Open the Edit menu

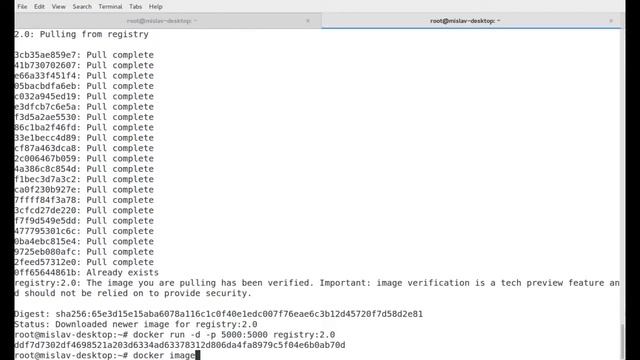[x=39, y=7]
